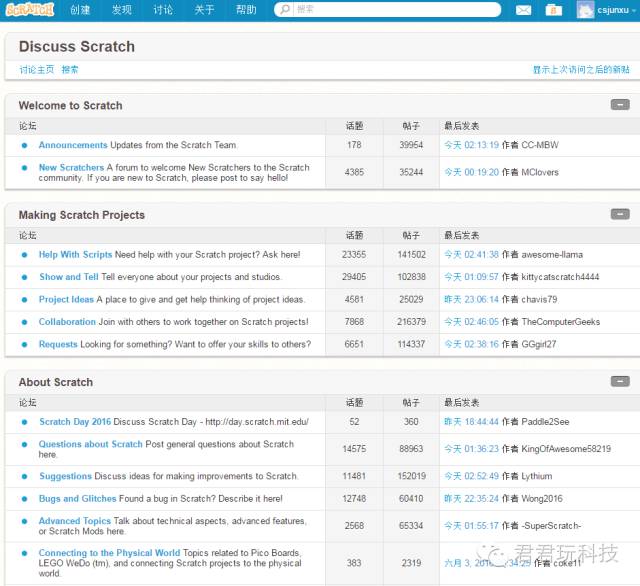Open the csjunxu account dropdown
Screen dimensions: 640x586
(616, 10)
